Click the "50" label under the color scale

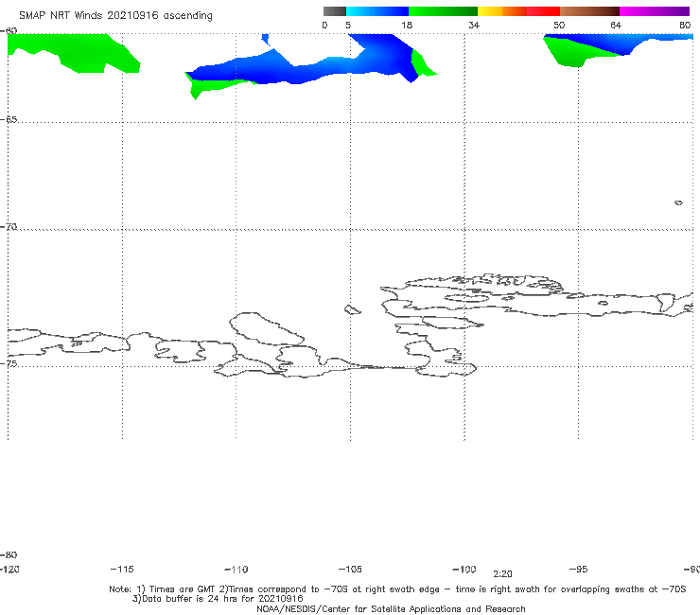(x=559, y=25)
